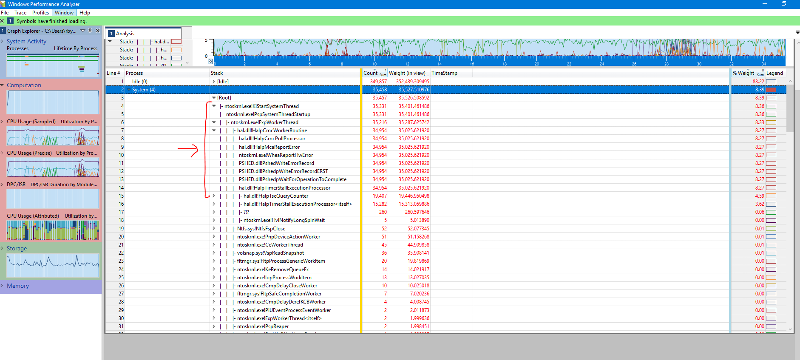
Task: Open the File menu
Action: (x=5, y=12)
